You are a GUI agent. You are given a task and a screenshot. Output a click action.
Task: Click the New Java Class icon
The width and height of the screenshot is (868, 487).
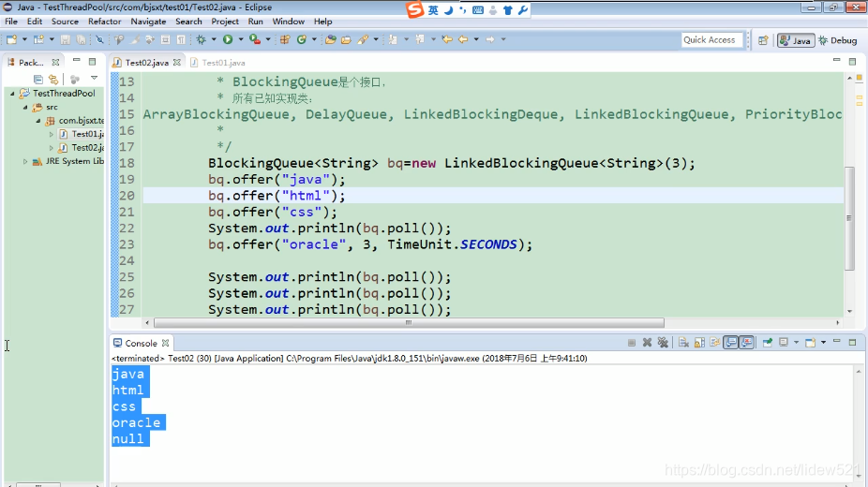tap(302, 39)
